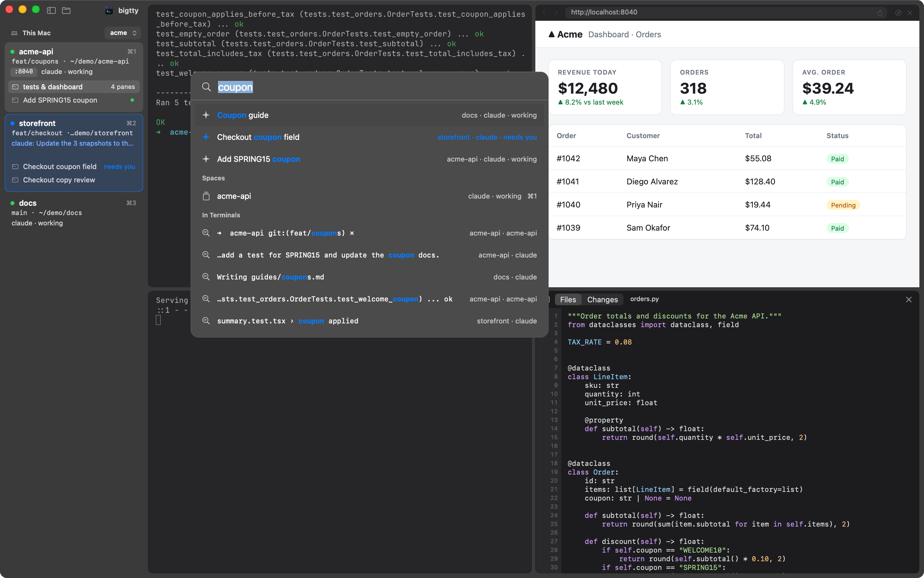Screen dimensions: 924x578
Task: Reload the browser pane
Action: [880, 13]
